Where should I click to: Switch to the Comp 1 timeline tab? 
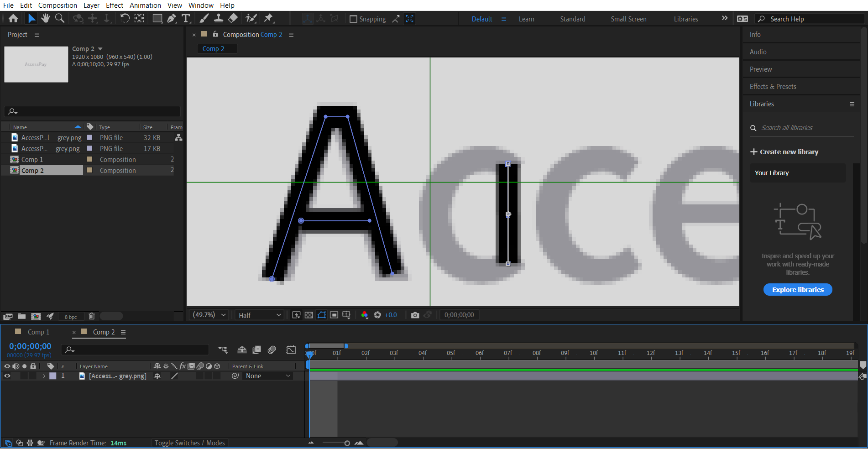pyautogui.click(x=39, y=332)
